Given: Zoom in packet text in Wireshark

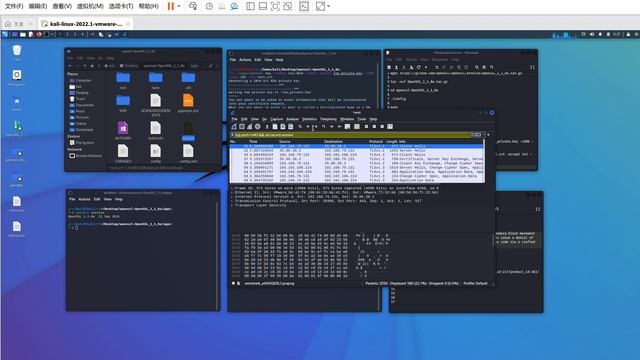Looking at the screenshot, I should click(x=366, y=127).
